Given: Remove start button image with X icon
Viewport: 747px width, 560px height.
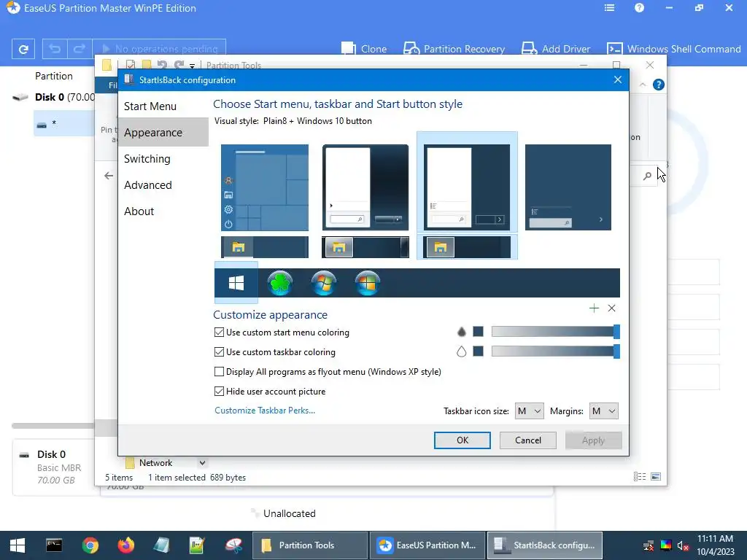Looking at the screenshot, I should coord(612,308).
